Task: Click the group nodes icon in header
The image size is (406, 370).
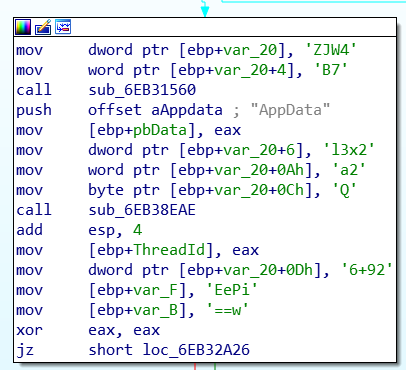Action: coord(63,27)
